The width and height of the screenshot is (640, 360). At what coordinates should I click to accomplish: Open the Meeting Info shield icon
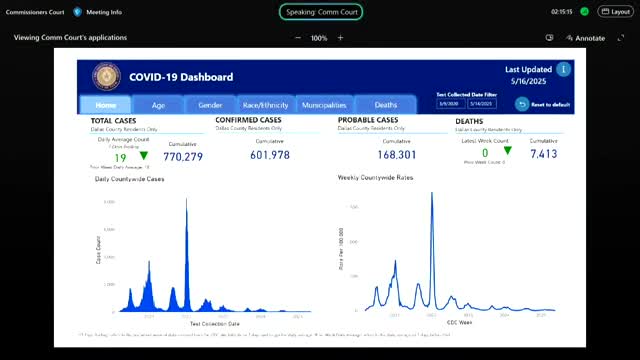point(78,12)
